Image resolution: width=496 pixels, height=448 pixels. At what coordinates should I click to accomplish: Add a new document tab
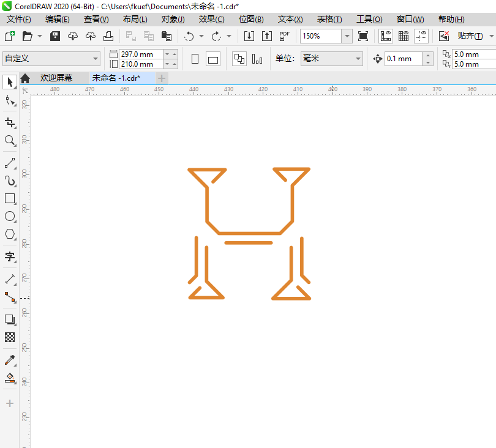161,78
